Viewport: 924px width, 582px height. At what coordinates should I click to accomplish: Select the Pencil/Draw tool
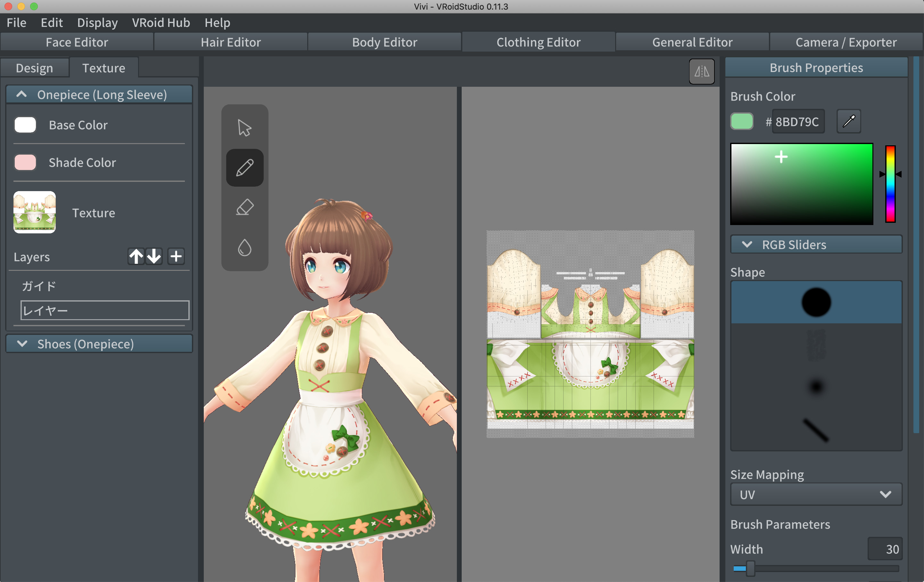(x=245, y=168)
